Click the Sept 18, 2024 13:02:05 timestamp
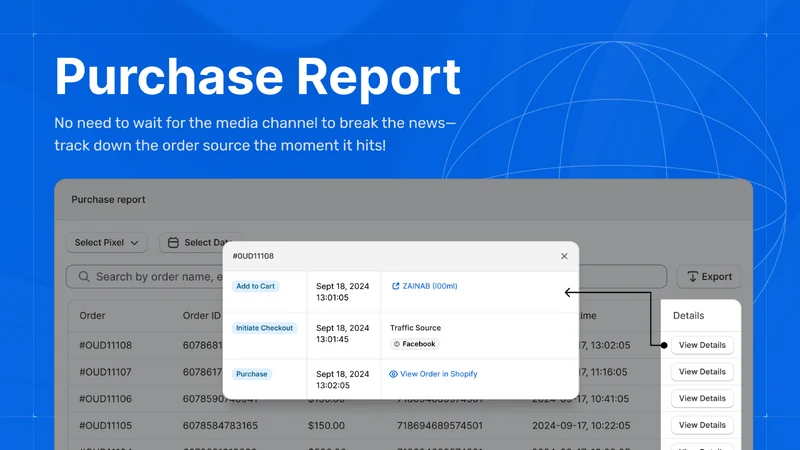 tap(343, 380)
